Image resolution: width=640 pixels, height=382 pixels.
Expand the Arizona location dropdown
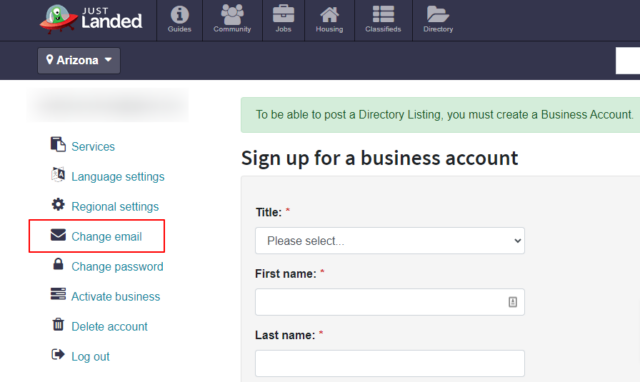click(x=79, y=60)
